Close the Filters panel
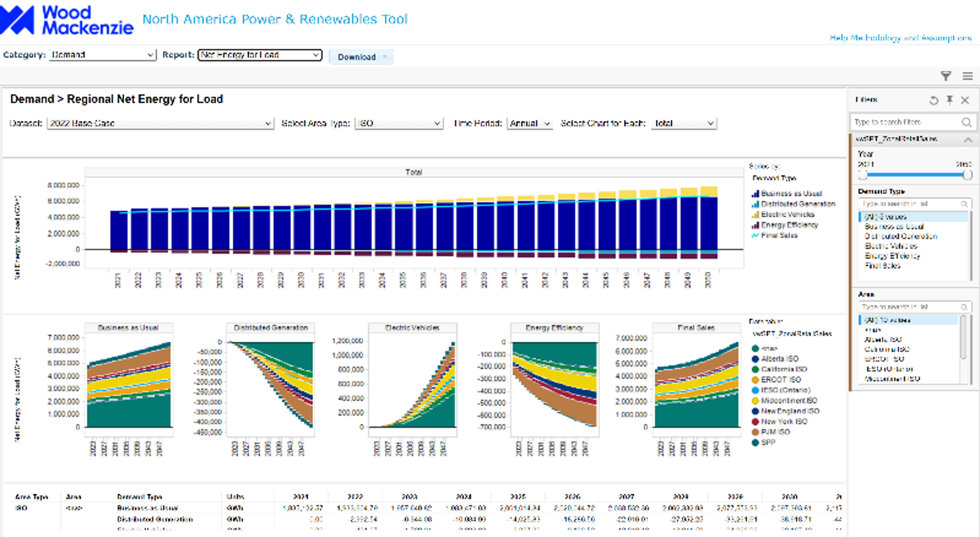This screenshot has width=980, height=537. point(965,100)
